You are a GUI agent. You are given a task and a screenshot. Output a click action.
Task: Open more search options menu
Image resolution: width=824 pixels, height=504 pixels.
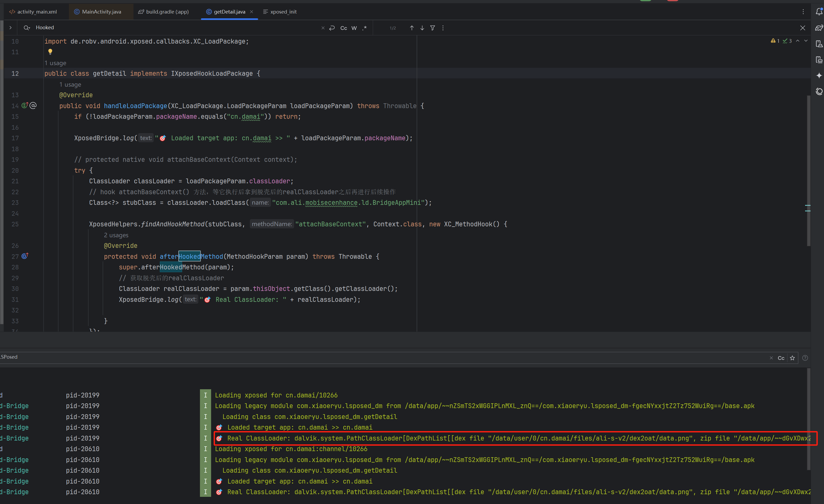pos(443,28)
